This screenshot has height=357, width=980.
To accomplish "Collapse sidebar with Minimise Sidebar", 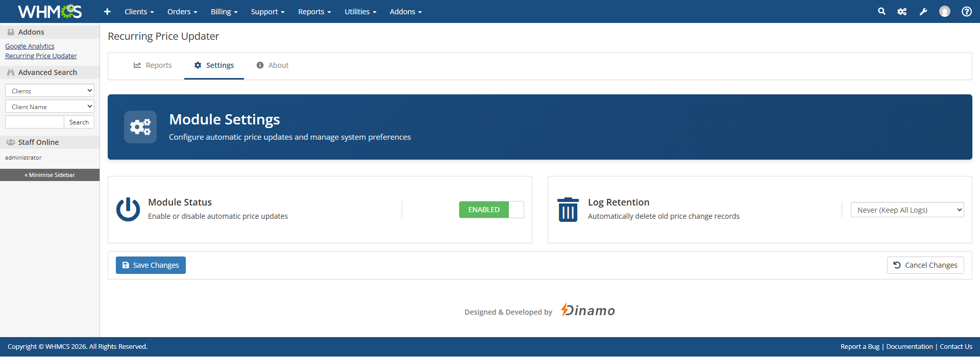I will click(50, 175).
